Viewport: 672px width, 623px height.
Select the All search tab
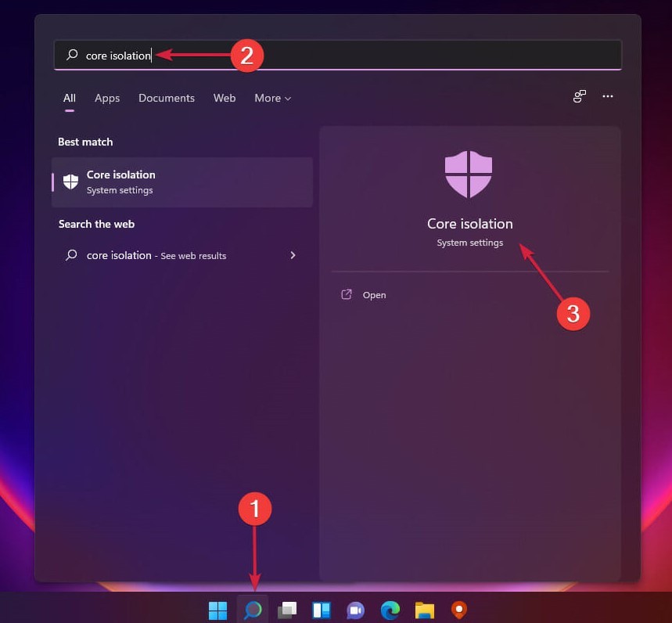click(70, 98)
